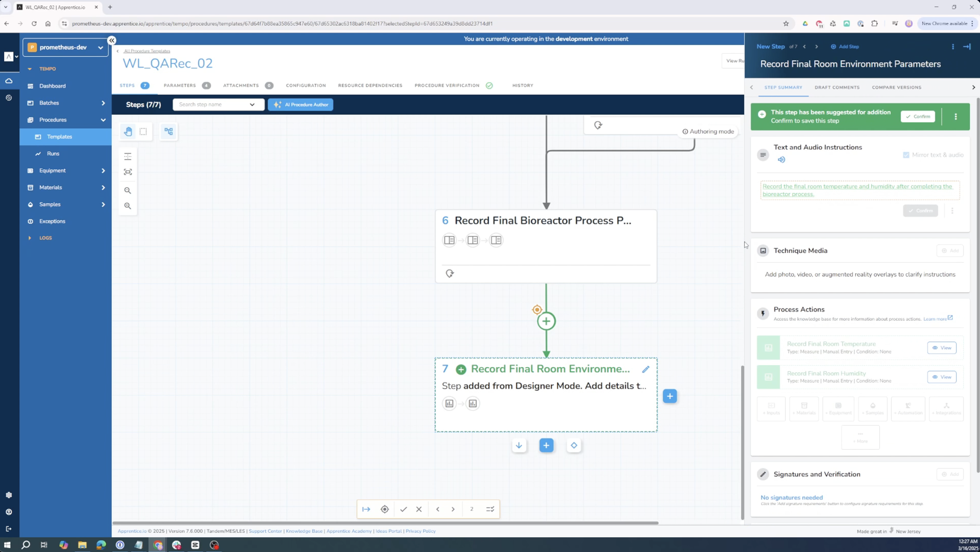Click the green plus insert-step circle
This screenshot has width=980, height=552.
546,321
